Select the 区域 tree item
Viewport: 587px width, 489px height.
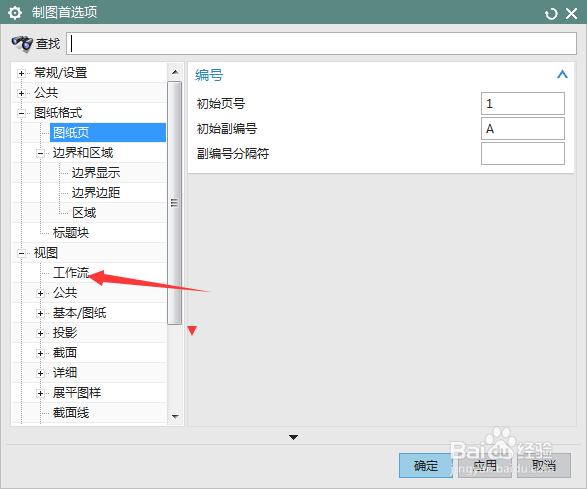pyautogui.click(x=85, y=213)
